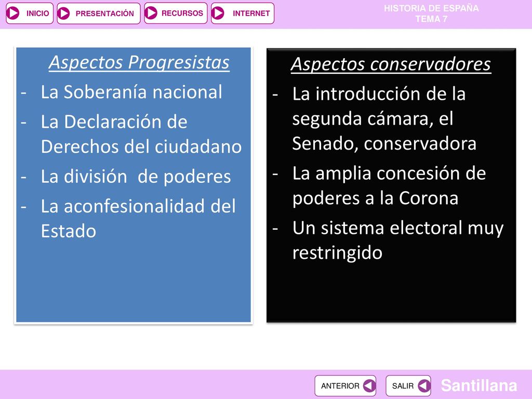Screen dimensions: 532x399
Task: Click the heading Aspectos Progresistas
Action: (139, 63)
